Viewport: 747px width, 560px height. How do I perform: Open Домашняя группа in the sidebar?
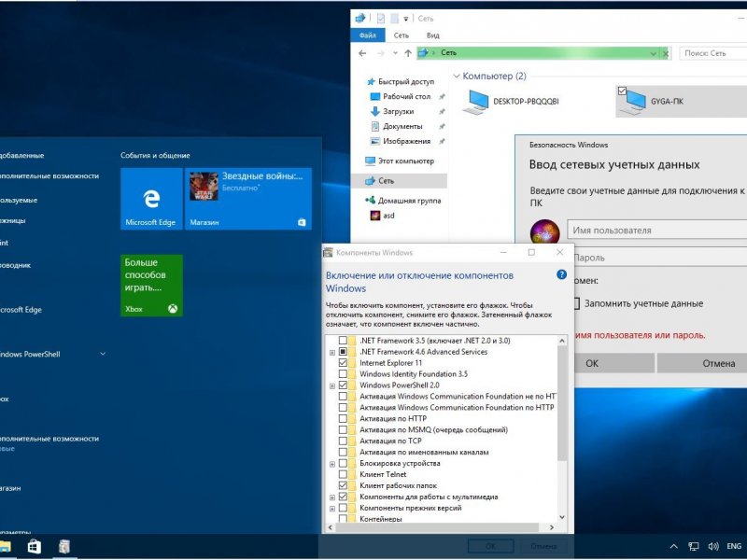(409, 201)
